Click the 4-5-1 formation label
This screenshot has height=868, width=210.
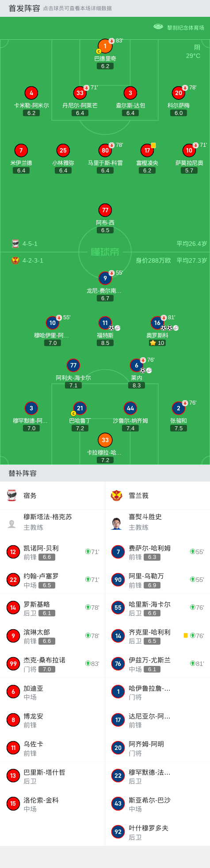tap(30, 244)
